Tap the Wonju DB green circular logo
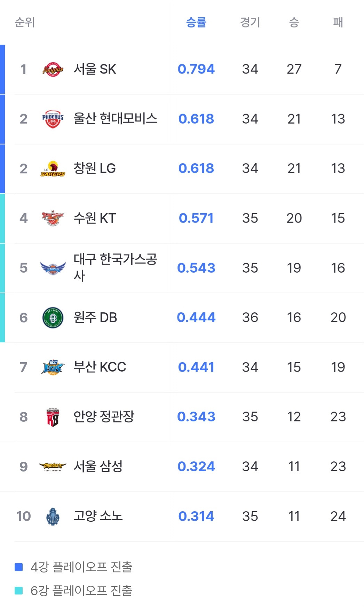Viewport: 364px width, 607px height. click(53, 318)
